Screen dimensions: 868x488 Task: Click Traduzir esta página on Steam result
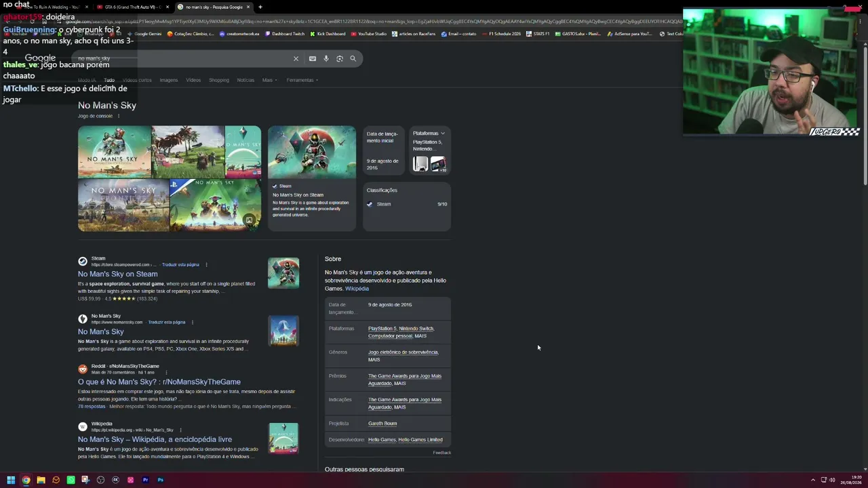pyautogui.click(x=180, y=264)
